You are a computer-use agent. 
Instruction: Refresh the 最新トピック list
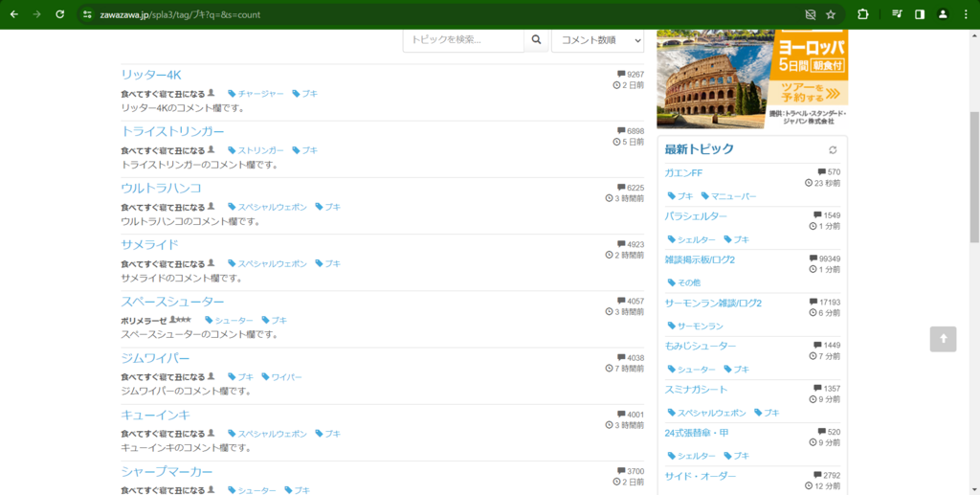pyautogui.click(x=833, y=150)
